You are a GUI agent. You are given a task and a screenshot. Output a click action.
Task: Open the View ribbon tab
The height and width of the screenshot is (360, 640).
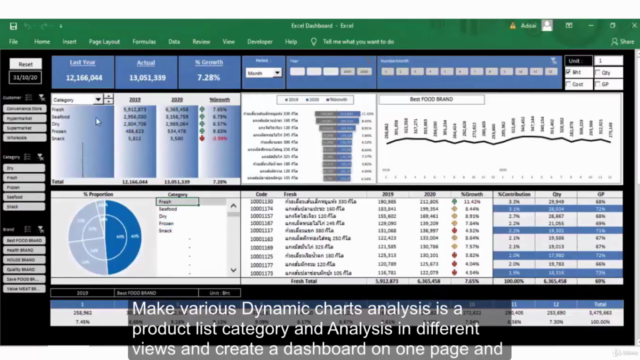pos(229,42)
